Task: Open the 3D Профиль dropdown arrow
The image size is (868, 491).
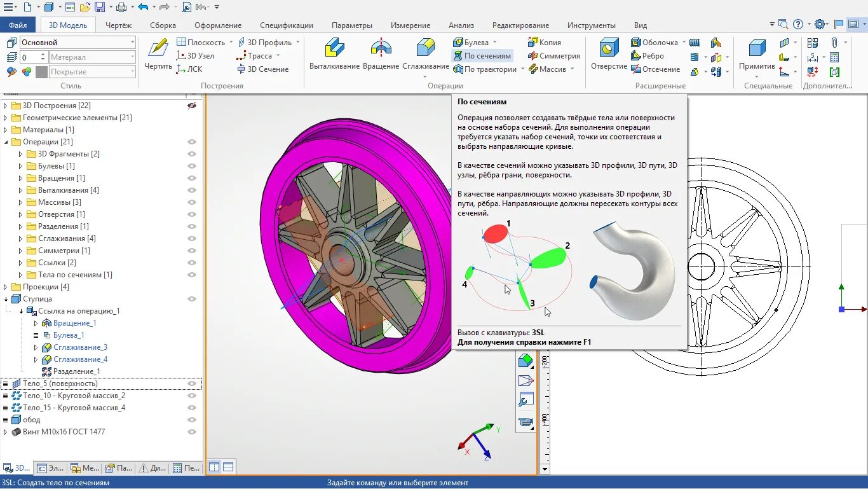Action: [297, 43]
